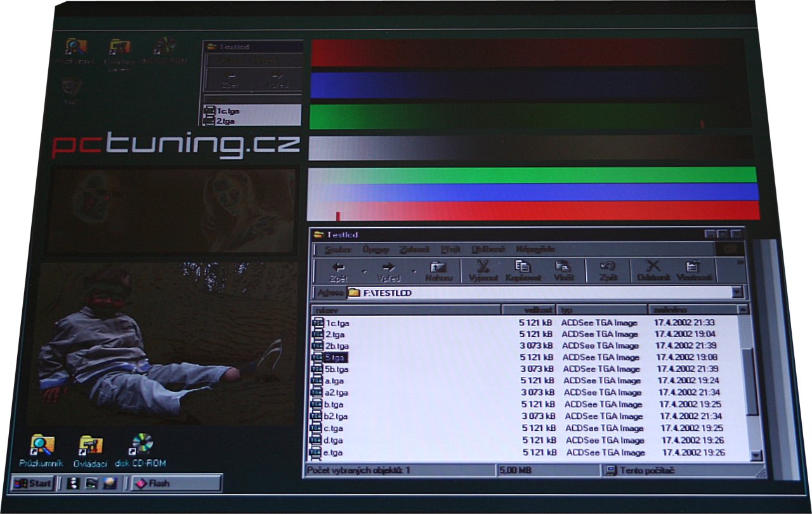Viewport: 812px width, 514px height.
Task: Delete selection with the Odstranit X icon
Action: 653,271
